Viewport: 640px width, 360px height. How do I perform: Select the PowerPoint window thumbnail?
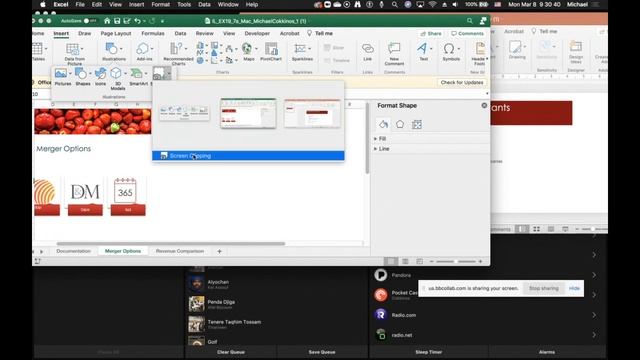312,113
